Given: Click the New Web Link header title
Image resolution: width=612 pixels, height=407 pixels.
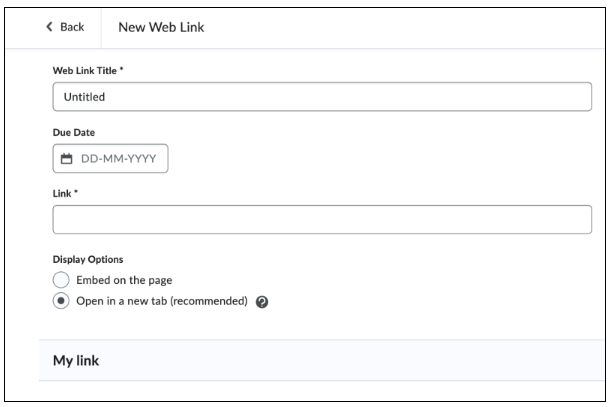Looking at the screenshot, I should pyautogui.click(x=161, y=27).
